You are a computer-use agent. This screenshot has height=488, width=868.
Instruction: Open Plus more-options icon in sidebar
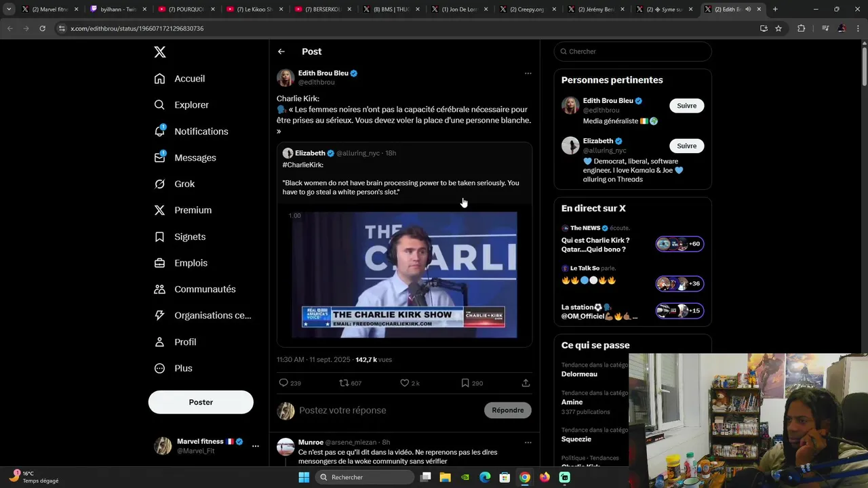coord(159,368)
